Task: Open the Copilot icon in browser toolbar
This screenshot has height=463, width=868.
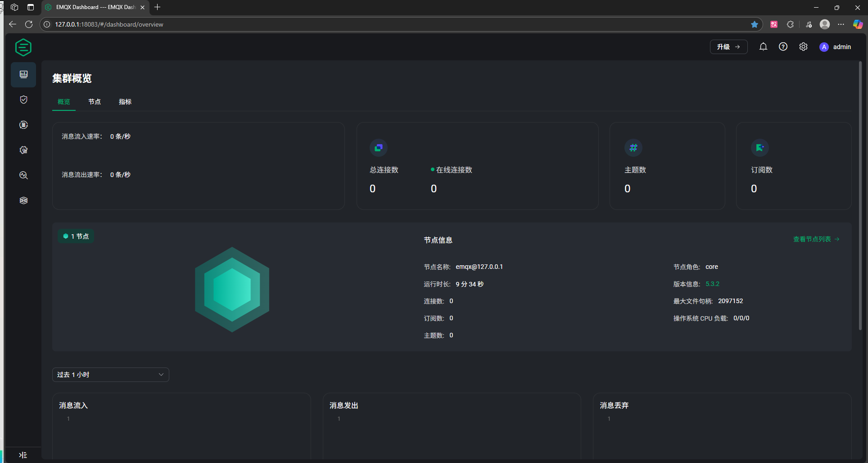Action: 858,24
